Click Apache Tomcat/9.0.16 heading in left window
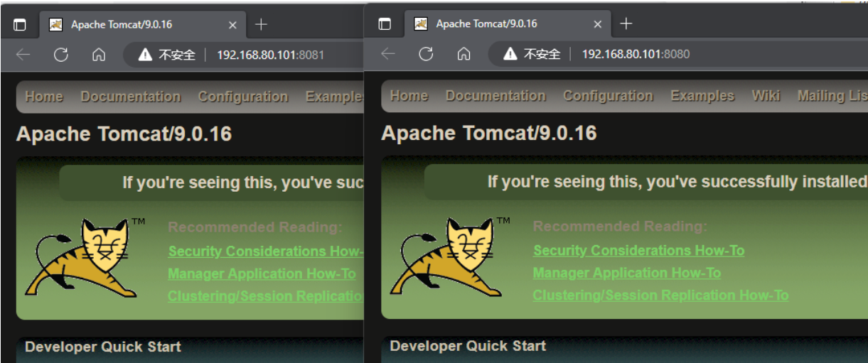The image size is (868, 363). [124, 134]
